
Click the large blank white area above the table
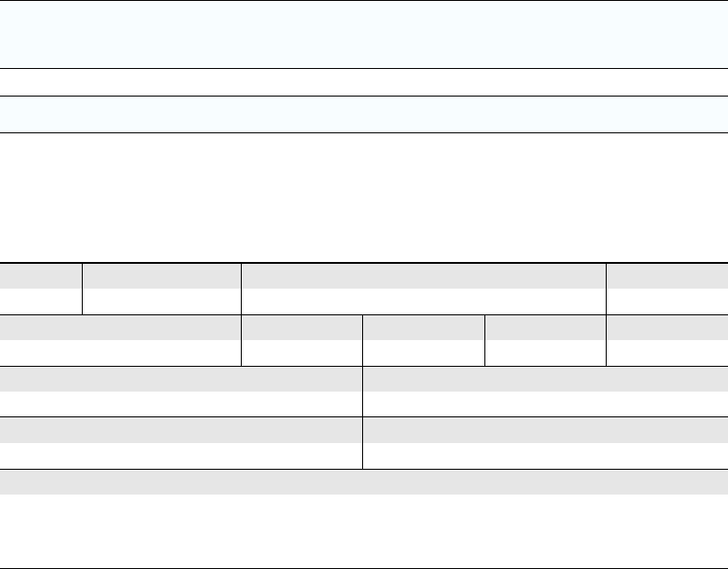click(x=364, y=198)
